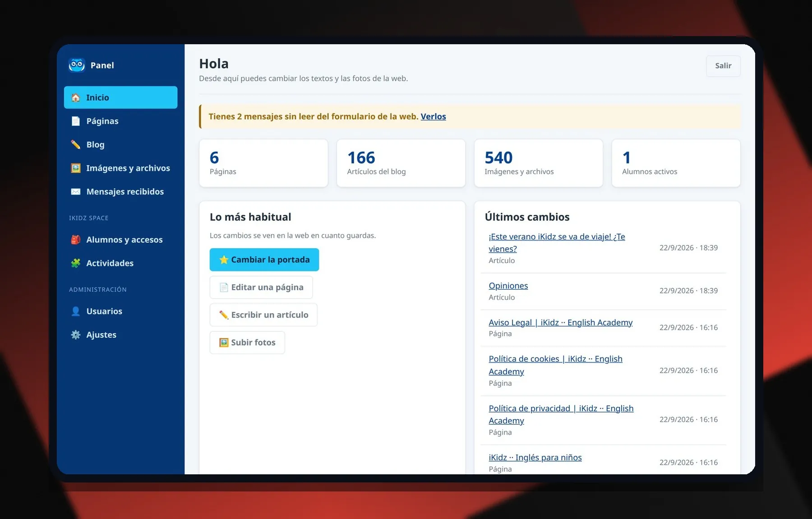Screen dimensions: 812x519
Task: Click the Editar una página button
Action: pyautogui.click(x=261, y=287)
